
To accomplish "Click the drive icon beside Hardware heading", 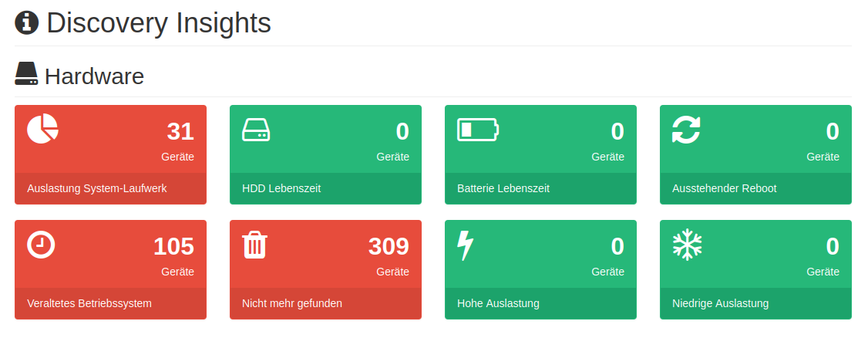I will pyautogui.click(x=26, y=74).
